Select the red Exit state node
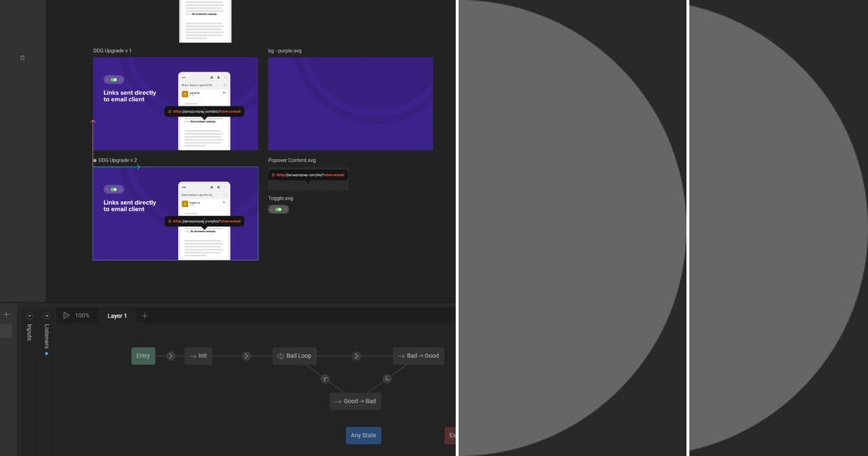The image size is (868, 456). pyautogui.click(x=451, y=435)
